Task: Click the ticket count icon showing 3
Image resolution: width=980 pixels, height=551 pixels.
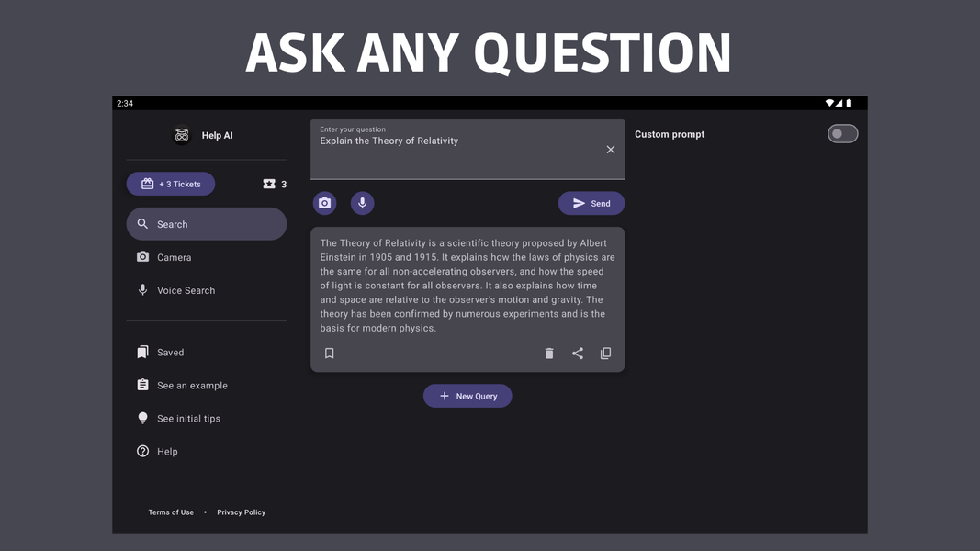Action: point(269,184)
